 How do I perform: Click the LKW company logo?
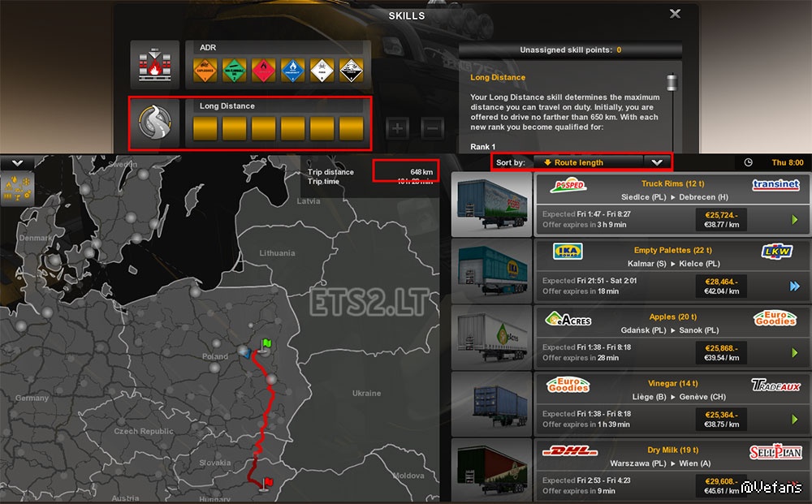(777, 252)
